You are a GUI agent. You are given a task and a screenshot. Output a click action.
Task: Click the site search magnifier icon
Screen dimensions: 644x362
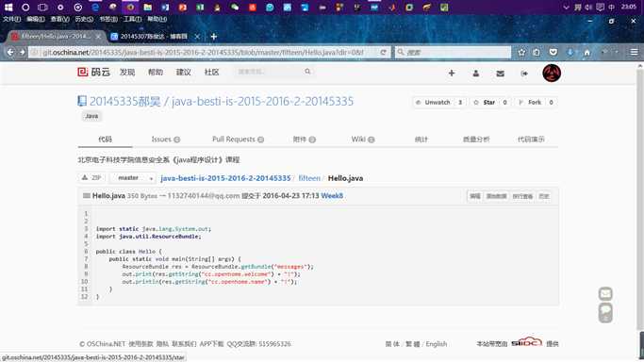click(x=307, y=72)
